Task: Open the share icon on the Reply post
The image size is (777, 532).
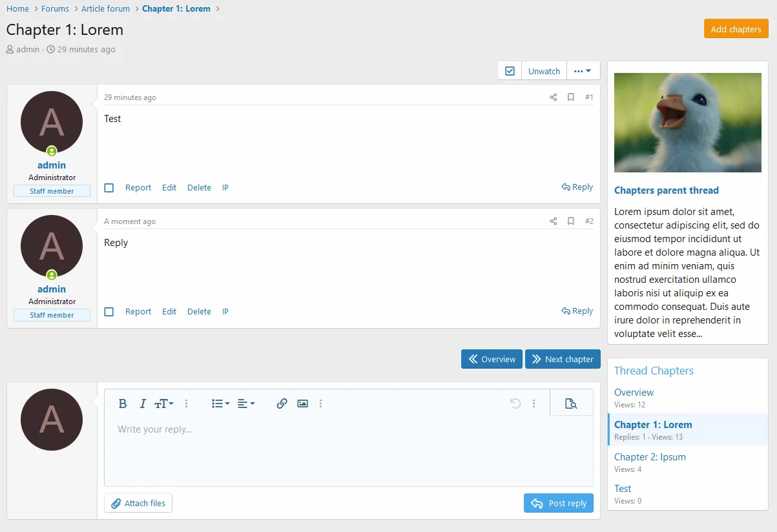Action: [553, 221]
